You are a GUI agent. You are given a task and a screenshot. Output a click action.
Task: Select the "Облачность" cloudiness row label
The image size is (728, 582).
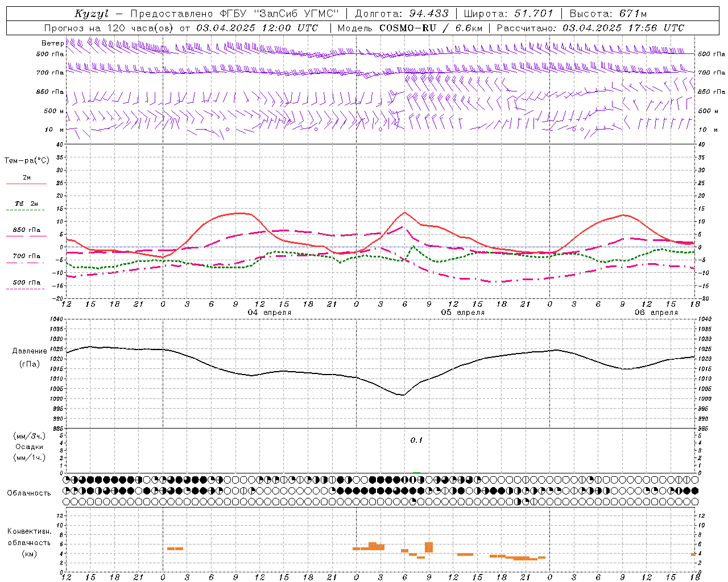point(29,493)
